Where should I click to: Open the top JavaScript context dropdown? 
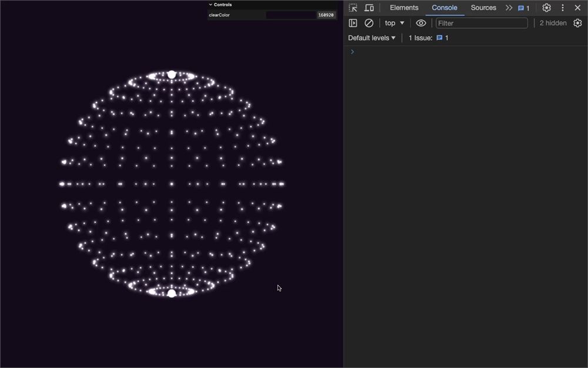pyautogui.click(x=395, y=24)
